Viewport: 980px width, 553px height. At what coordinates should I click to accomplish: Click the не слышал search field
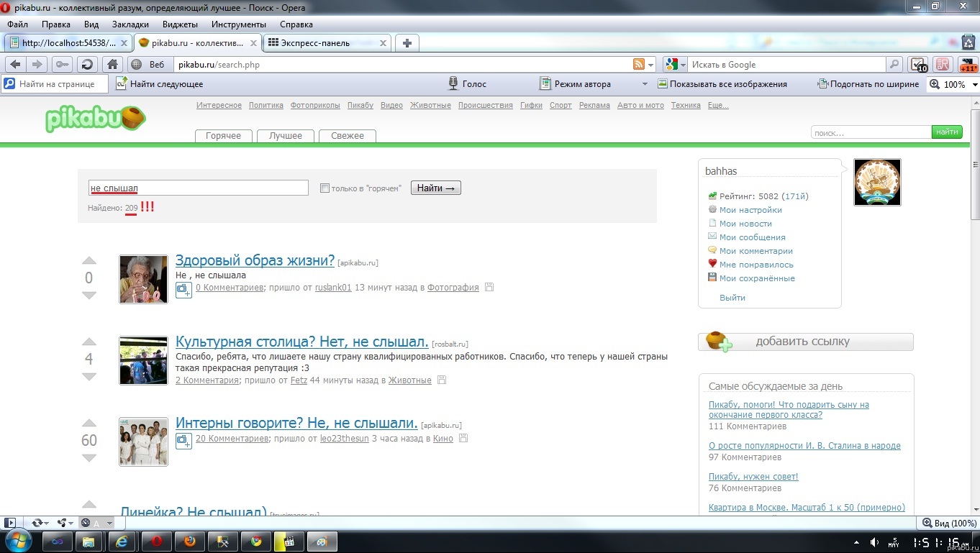[198, 188]
